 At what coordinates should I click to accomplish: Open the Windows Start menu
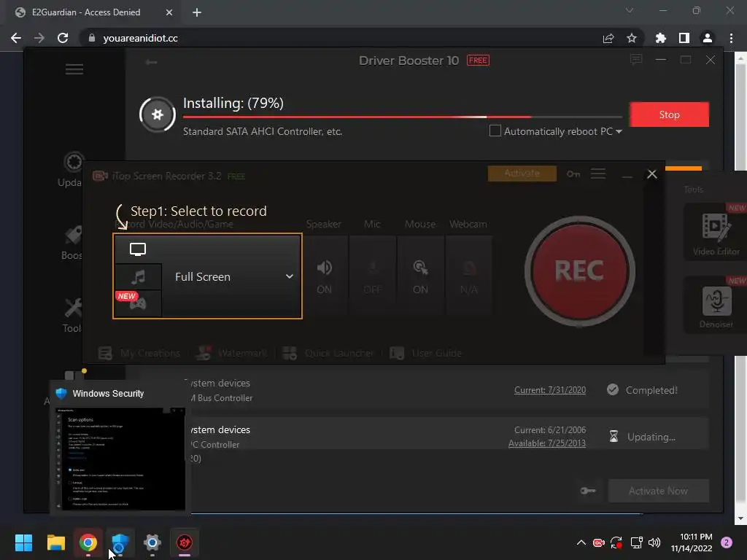23,542
